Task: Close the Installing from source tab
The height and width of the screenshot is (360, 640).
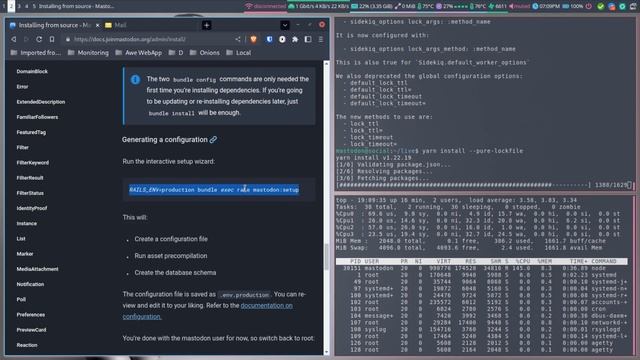Action: pos(97,25)
